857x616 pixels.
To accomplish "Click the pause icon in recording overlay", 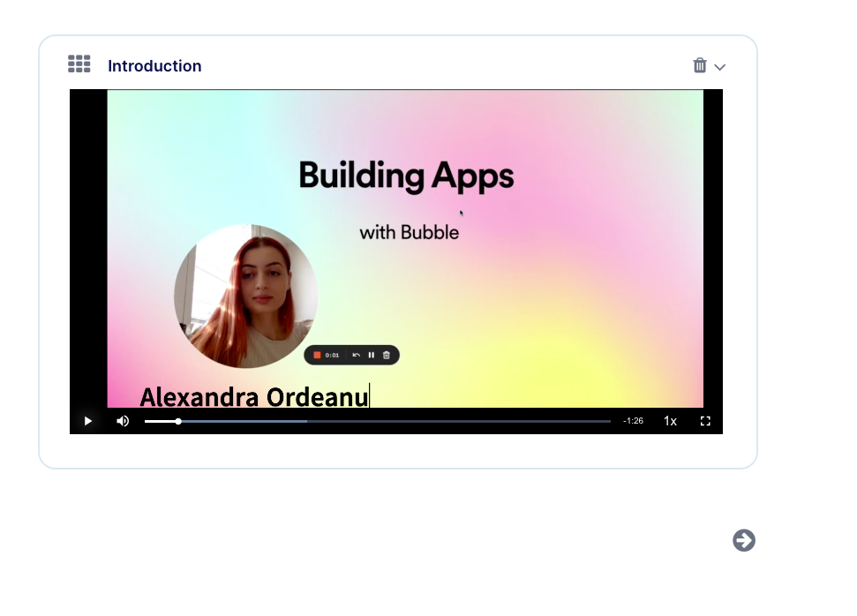I will [371, 356].
